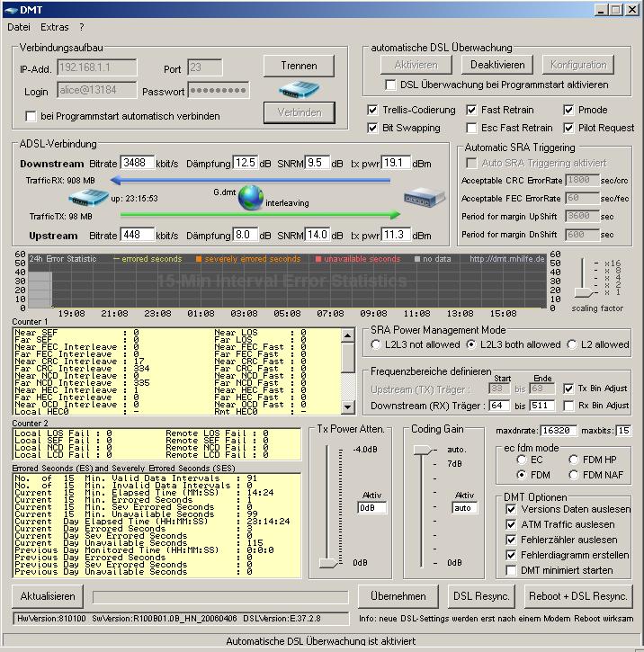Select 'L2L3 not allowed' radio option

(x=376, y=344)
